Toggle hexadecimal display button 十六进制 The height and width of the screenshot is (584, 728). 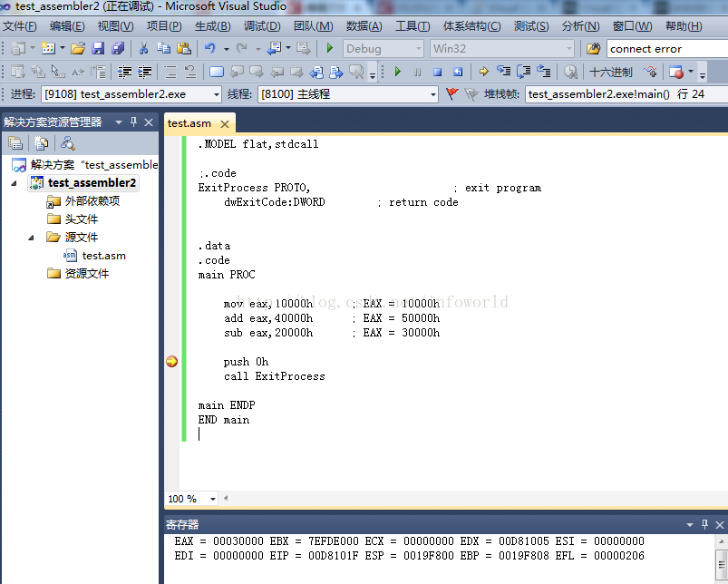coord(610,72)
